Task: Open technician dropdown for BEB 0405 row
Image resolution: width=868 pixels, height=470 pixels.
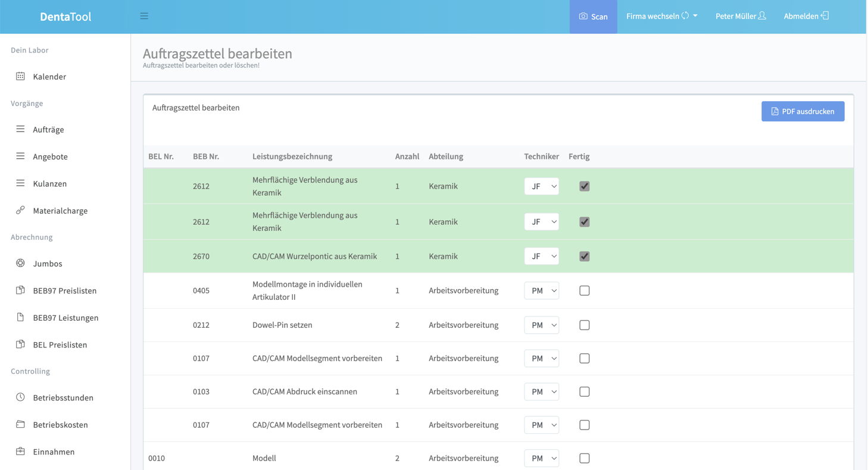Action: point(541,291)
